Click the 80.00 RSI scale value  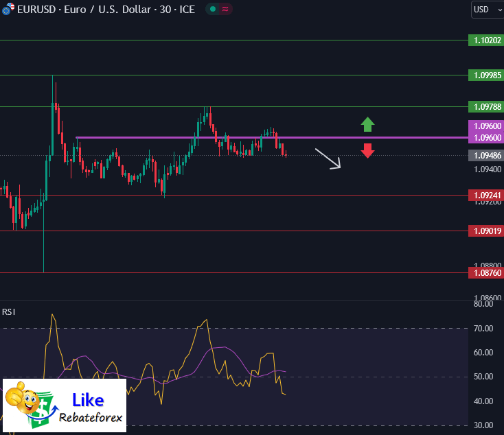coord(483,304)
